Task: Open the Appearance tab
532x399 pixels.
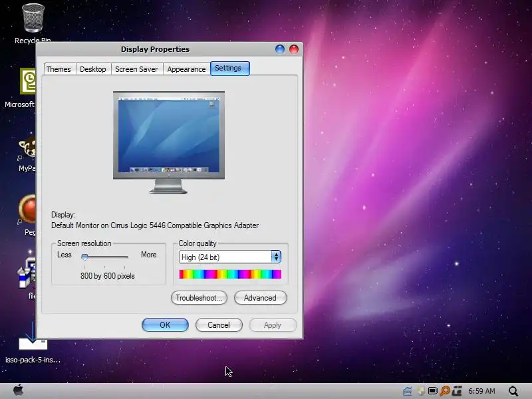Action: 186,69
